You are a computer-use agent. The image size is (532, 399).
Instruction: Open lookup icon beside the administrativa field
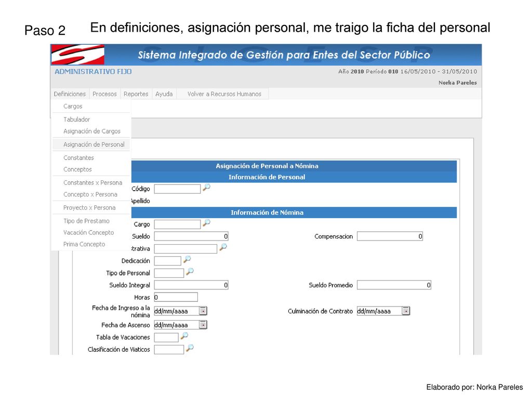[223, 247]
